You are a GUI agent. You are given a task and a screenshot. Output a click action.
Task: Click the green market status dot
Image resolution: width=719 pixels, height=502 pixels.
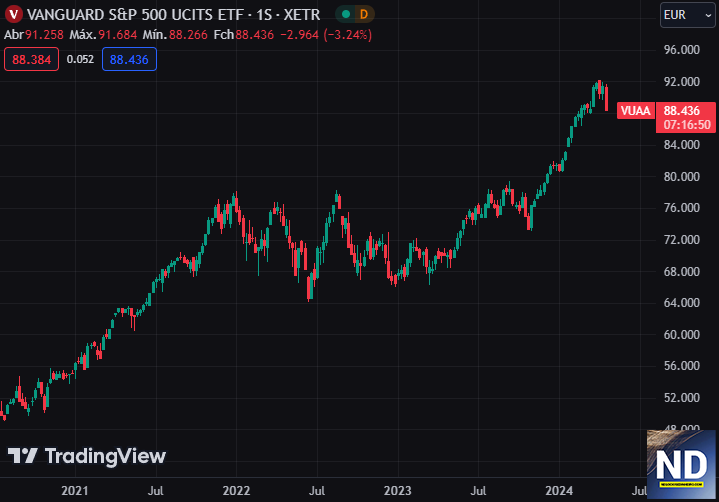point(346,14)
